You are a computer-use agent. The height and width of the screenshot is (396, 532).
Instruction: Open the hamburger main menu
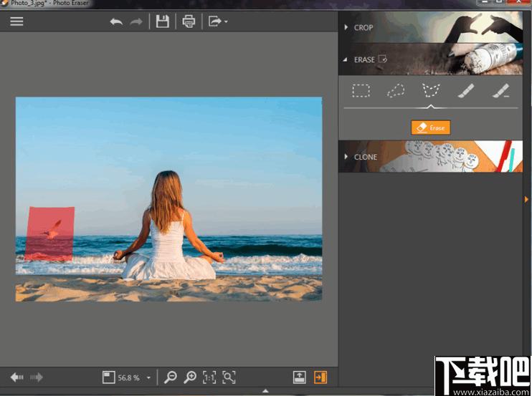coord(16,21)
